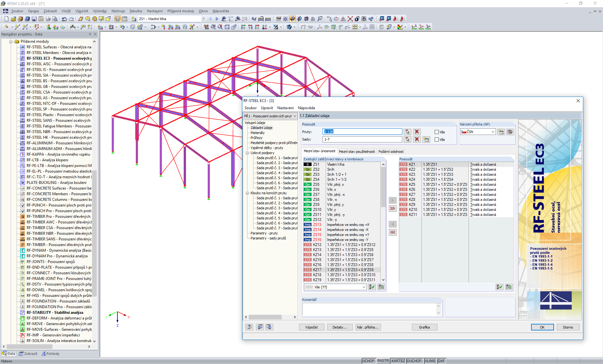Select load case ZS2 Sníh in the list
This screenshot has height=364, width=603.
tap(342, 169)
